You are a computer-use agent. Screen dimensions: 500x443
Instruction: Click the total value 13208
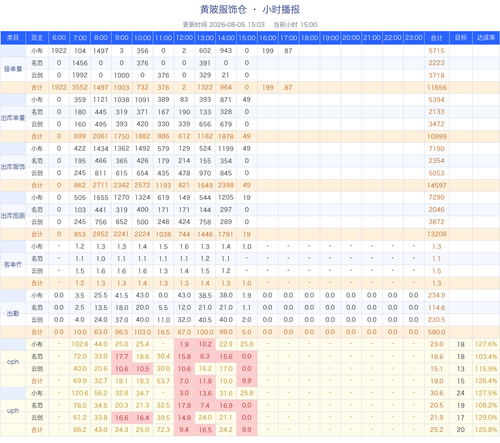(x=436, y=234)
